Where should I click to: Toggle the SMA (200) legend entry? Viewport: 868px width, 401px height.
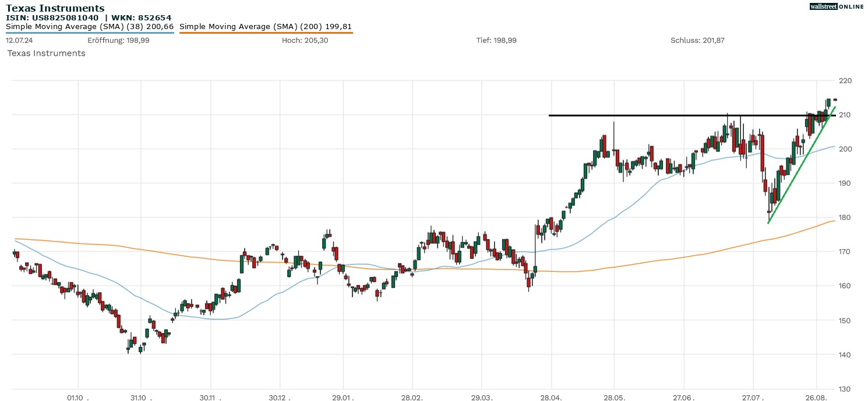265,27
